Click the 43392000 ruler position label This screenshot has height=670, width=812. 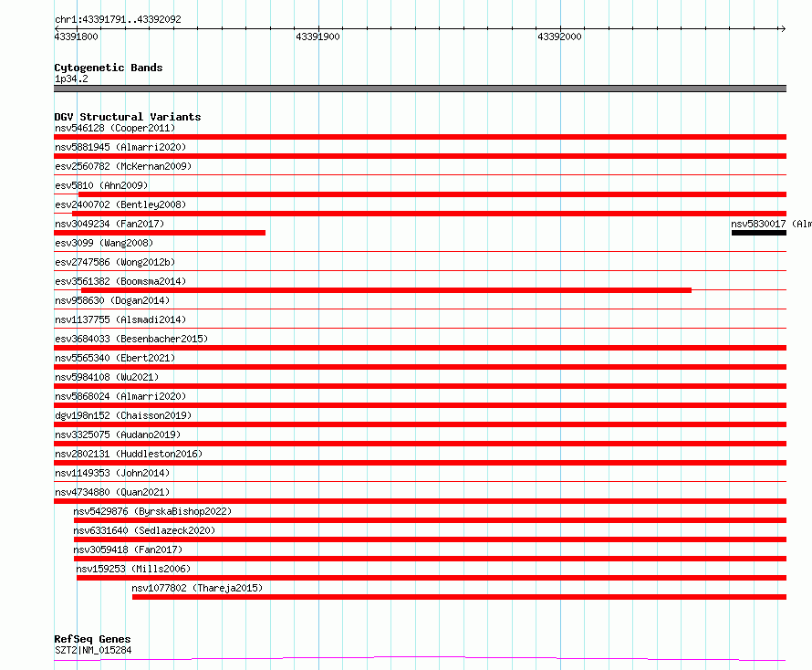point(559,37)
